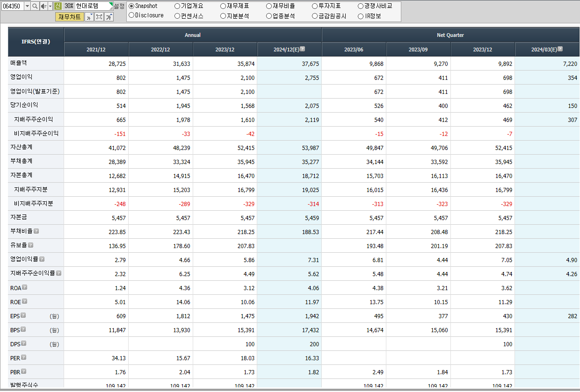580x392 pixels.
Task: Select the Snapshot radio button
Action: pyautogui.click(x=131, y=6)
